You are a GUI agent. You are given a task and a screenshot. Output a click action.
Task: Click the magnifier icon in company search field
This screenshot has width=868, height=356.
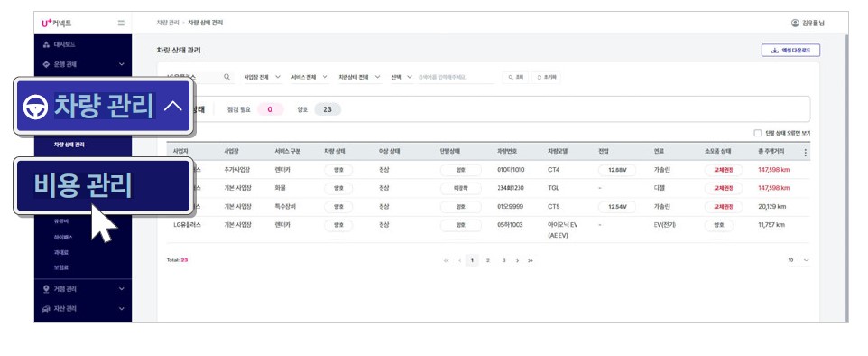point(227,77)
